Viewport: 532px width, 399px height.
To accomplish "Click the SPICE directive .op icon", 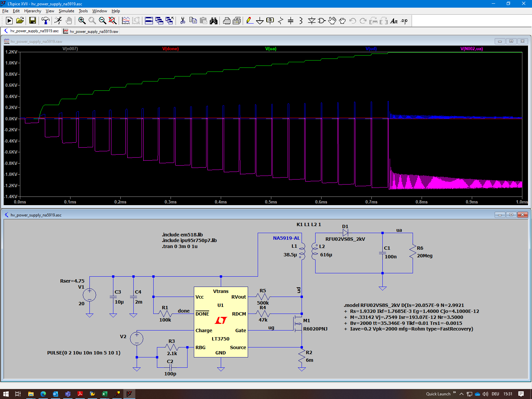I will point(404,21).
